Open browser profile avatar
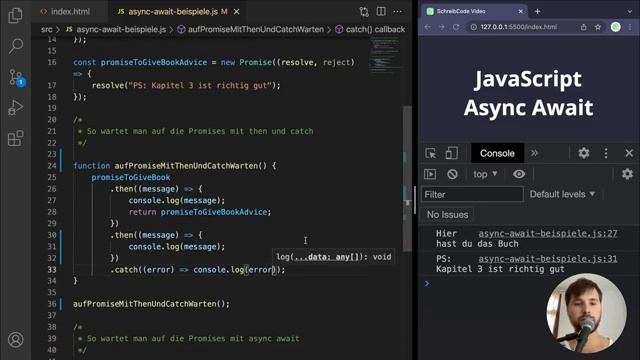The height and width of the screenshot is (360, 640). pyautogui.click(x=616, y=27)
